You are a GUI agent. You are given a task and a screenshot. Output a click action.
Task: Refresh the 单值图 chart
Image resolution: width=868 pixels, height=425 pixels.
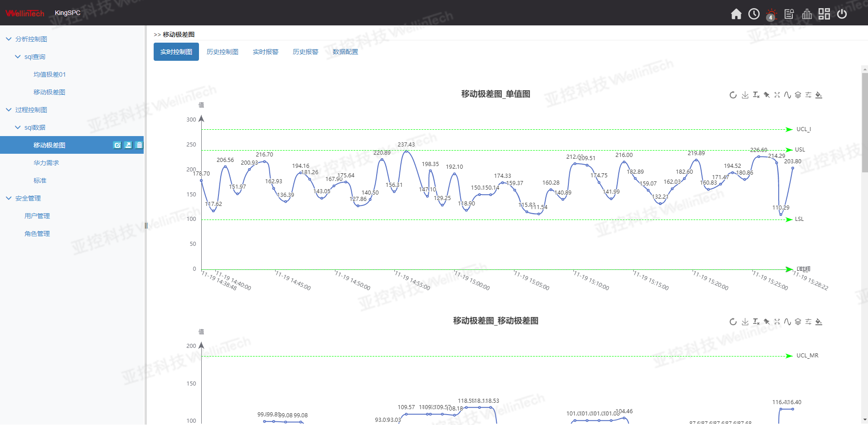(733, 95)
